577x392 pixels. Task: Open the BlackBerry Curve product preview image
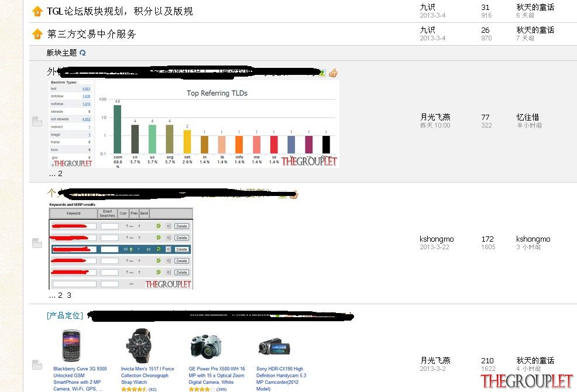click(71, 346)
